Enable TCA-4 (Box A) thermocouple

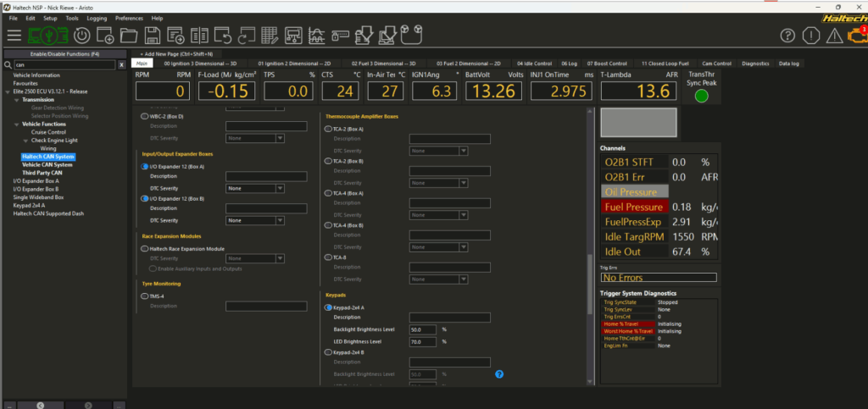[x=328, y=193]
